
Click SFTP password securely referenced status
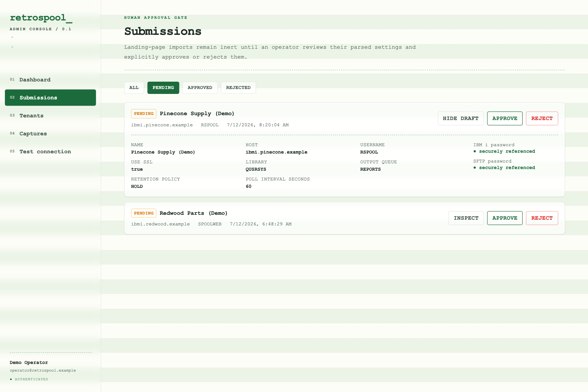click(504, 168)
